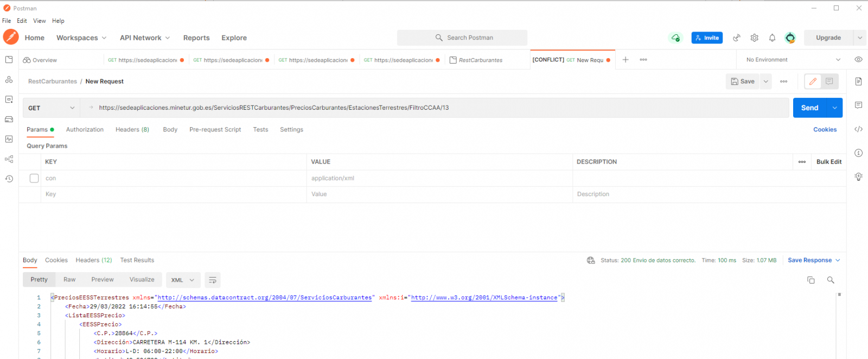The width and height of the screenshot is (868, 359).
Task: Search the response with the magnifier icon
Action: point(831,280)
